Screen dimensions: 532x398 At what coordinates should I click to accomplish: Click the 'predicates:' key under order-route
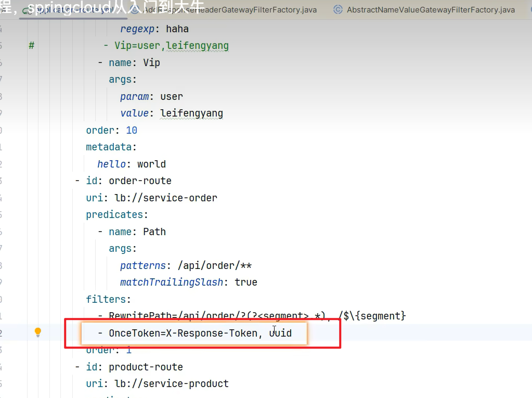tap(116, 214)
